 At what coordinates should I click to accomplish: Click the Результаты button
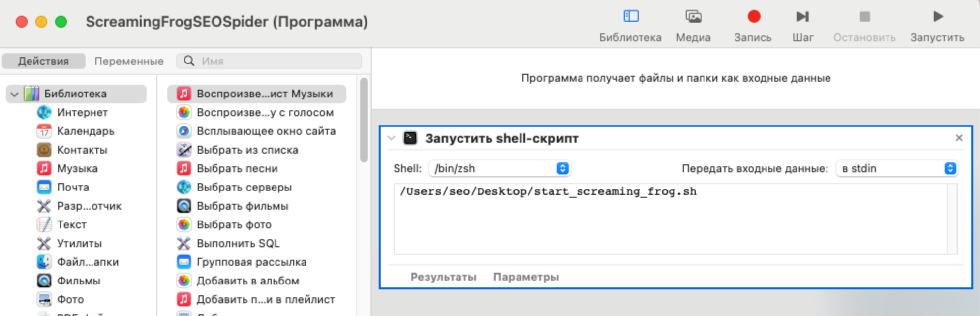(443, 277)
